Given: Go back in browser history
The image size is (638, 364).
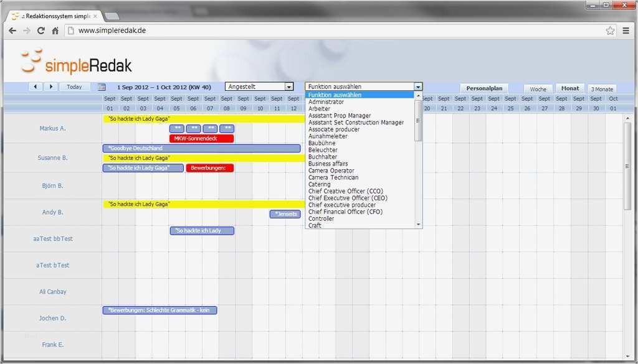Looking at the screenshot, I should tap(12, 30).
